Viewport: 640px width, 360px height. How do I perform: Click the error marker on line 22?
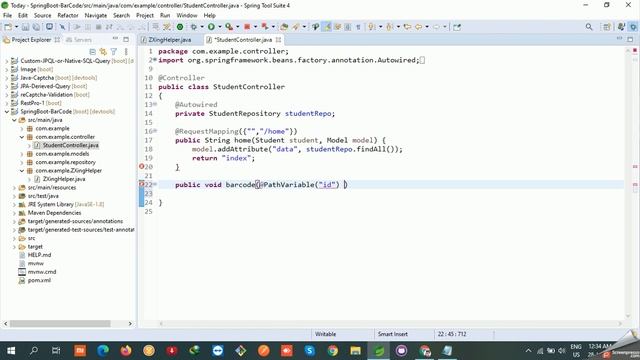tap(142, 184)
